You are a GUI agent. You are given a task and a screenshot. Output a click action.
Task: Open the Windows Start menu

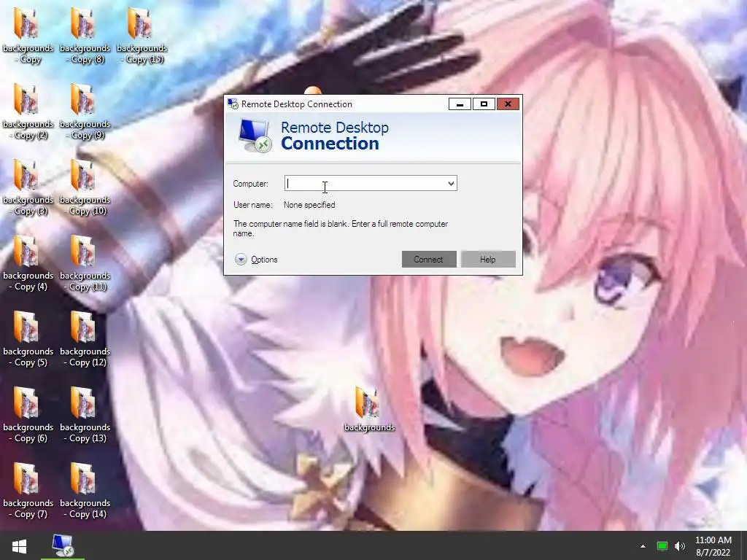[19, 546]
